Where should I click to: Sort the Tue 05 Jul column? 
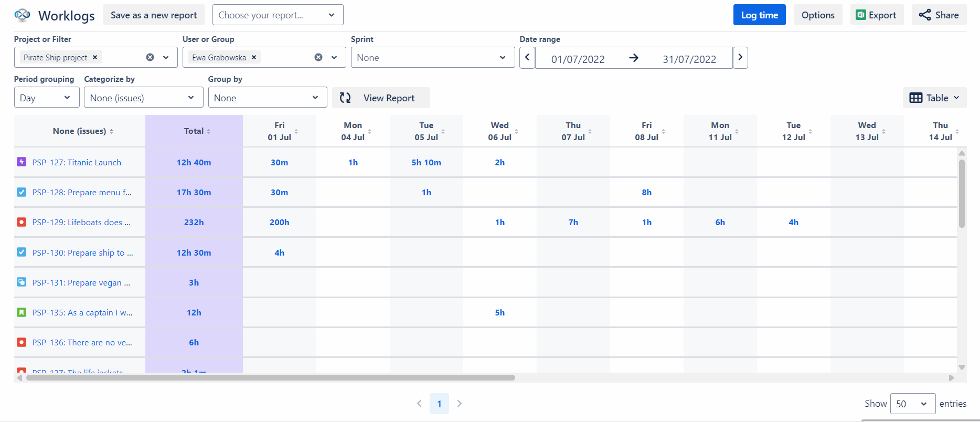coord(443,131)
